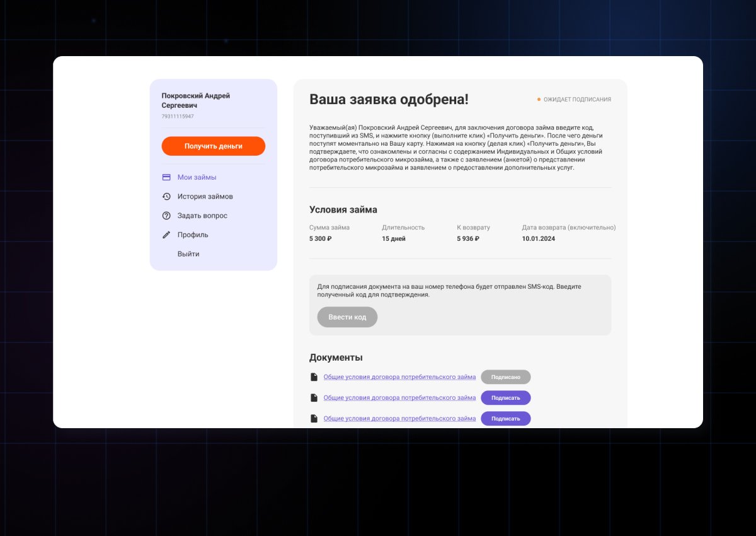Screen dimensions: 756x536
Task: Click the file icon beside the third document
Action: tap(314, 417)
